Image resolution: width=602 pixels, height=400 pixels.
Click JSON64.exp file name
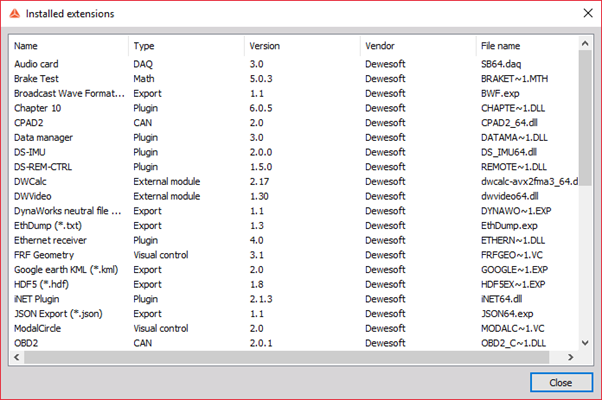pyautogui.click(x=507, y=314)
